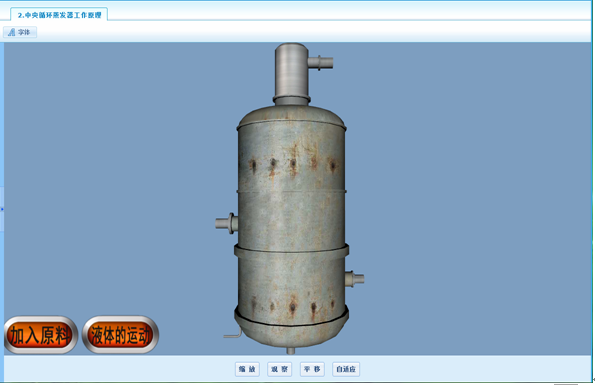Click the top cylindrical vapor chamber

291,71
